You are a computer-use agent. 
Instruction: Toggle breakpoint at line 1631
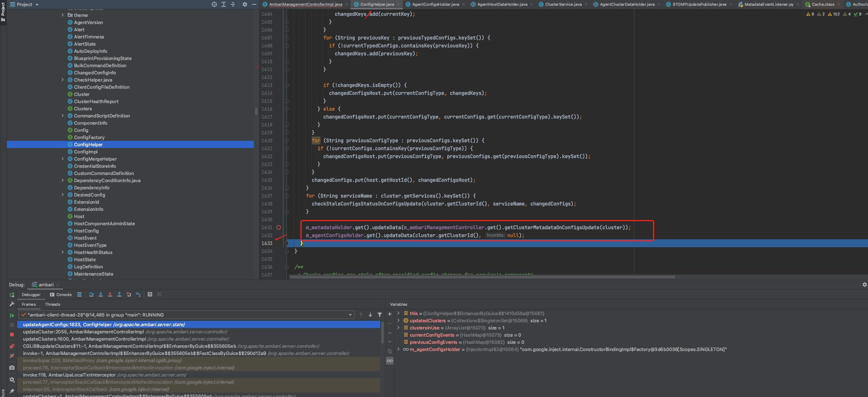point(279,227)
